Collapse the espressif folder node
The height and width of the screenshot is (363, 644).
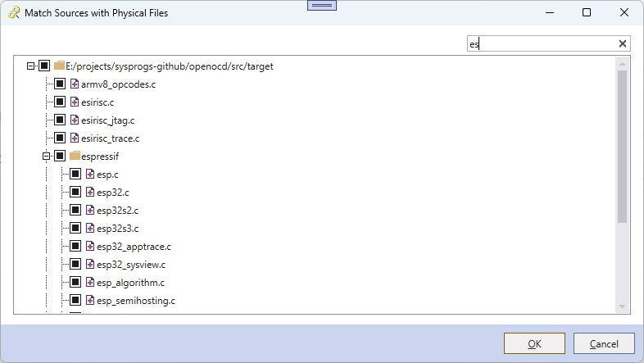tap(46, 156)
